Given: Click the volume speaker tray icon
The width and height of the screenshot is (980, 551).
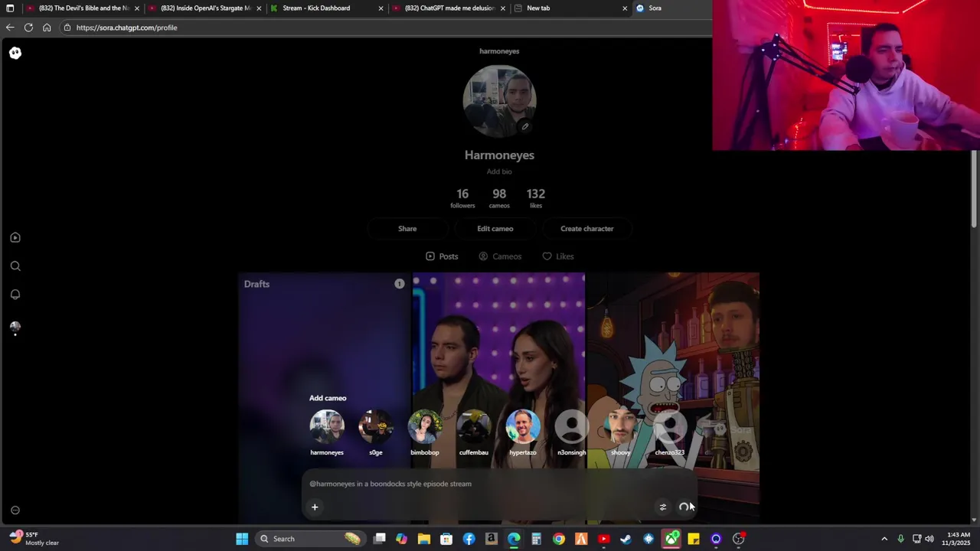Looking at the screenshot, I should point(929,539).
